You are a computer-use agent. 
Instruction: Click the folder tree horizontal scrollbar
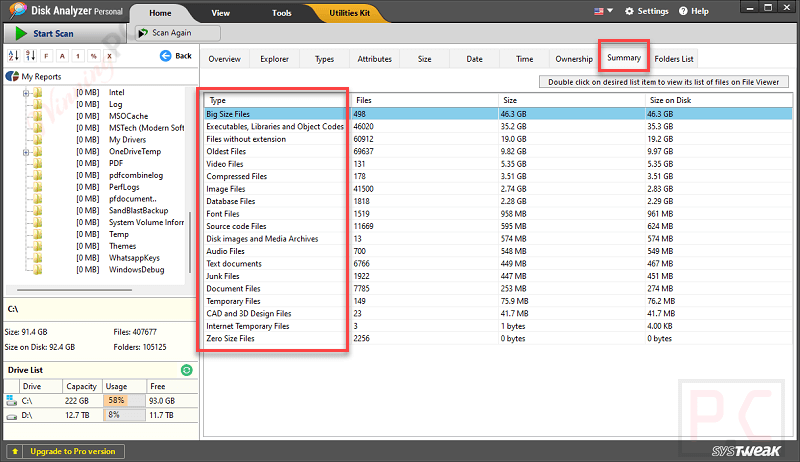pyautogui.click(x=74, y=290)
